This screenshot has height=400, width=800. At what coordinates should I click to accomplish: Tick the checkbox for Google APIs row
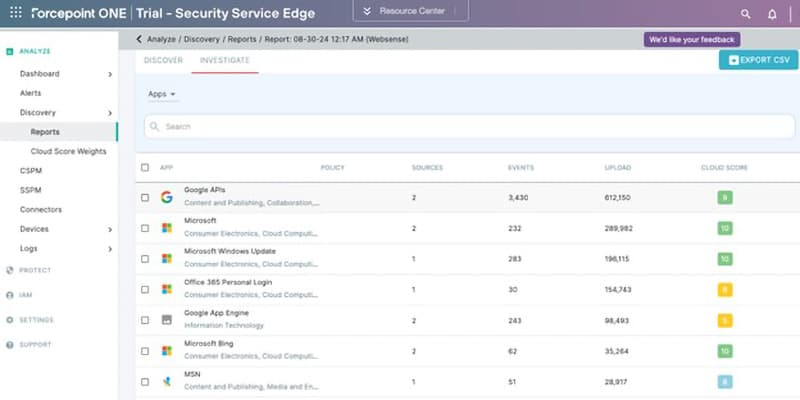(x=146, y=197)
